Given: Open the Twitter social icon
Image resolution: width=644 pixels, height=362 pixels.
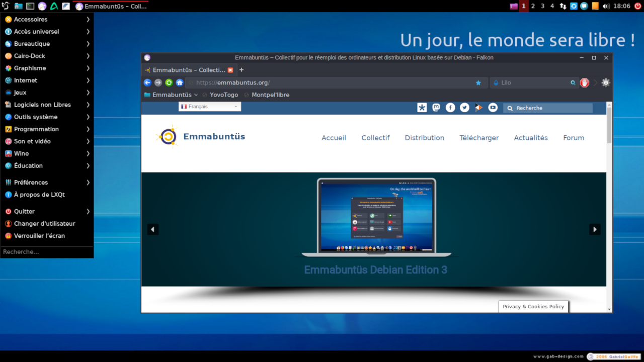Looking at the screenshot, I should (x=464, y=108).
